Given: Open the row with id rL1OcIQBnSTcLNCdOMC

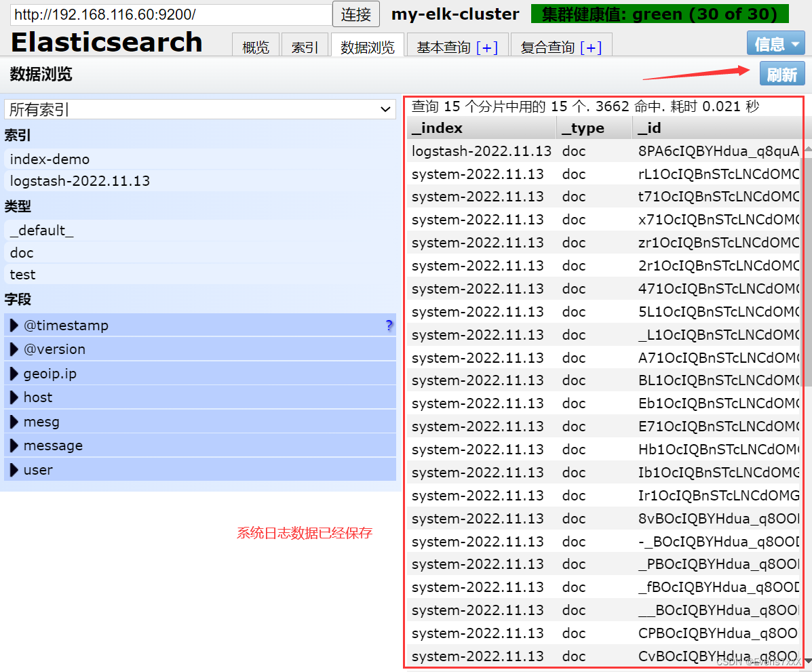Looking at the screenshot, I should [x=603, y=174].
